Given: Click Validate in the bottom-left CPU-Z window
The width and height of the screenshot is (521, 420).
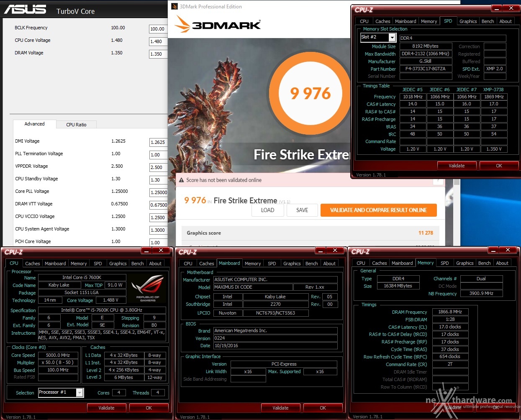Looking at the screenshot, I should click(x=106, y=408).
